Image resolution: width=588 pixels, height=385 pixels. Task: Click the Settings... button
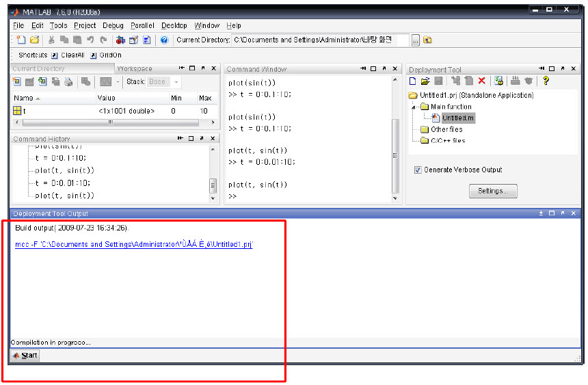(x=493, y=191)
